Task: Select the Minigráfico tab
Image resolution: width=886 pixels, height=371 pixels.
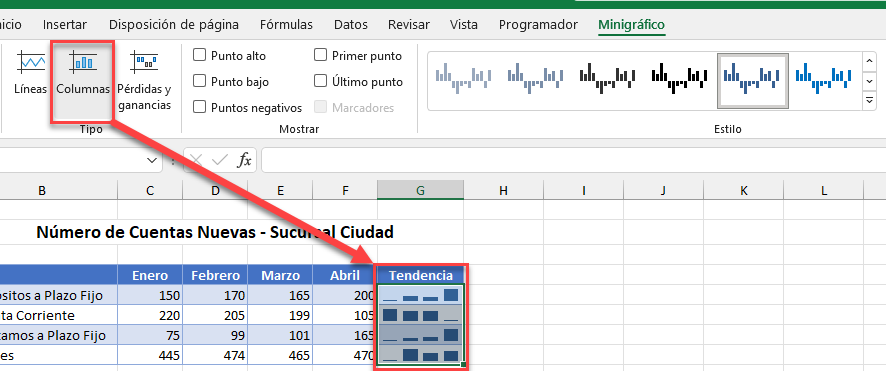Action: click(x=632, y=25)
